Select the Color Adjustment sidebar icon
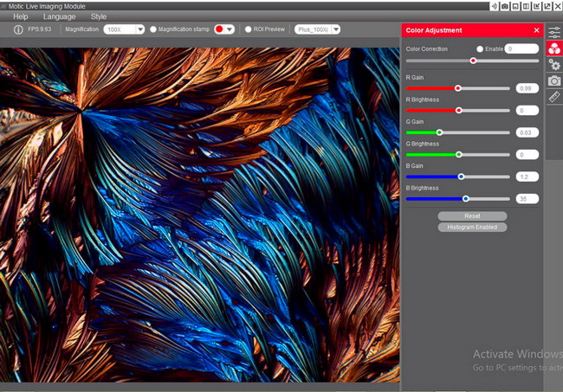The height and width of the screenshot is (392, 563). tap(554, 48)
